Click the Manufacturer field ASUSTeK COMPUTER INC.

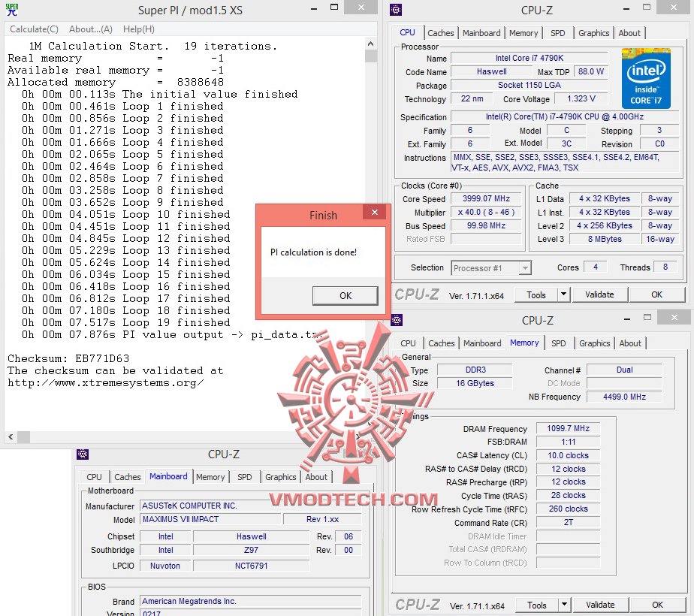point(251,506)
